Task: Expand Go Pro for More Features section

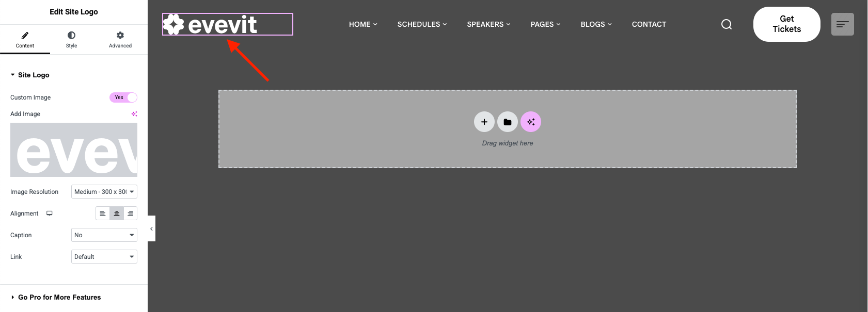Action: click(59, 298)
